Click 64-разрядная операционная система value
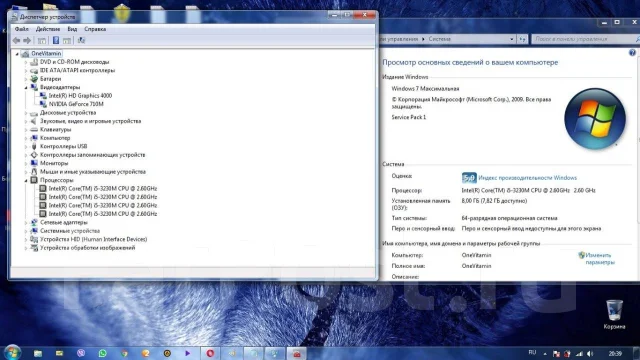Viewport: 640px width, 360px height. coord(509,218)
